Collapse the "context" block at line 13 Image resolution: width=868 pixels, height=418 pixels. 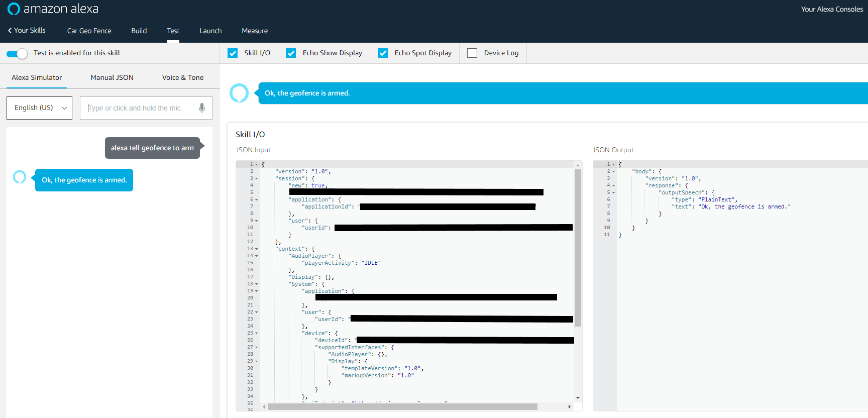click(x=256, y=249)
